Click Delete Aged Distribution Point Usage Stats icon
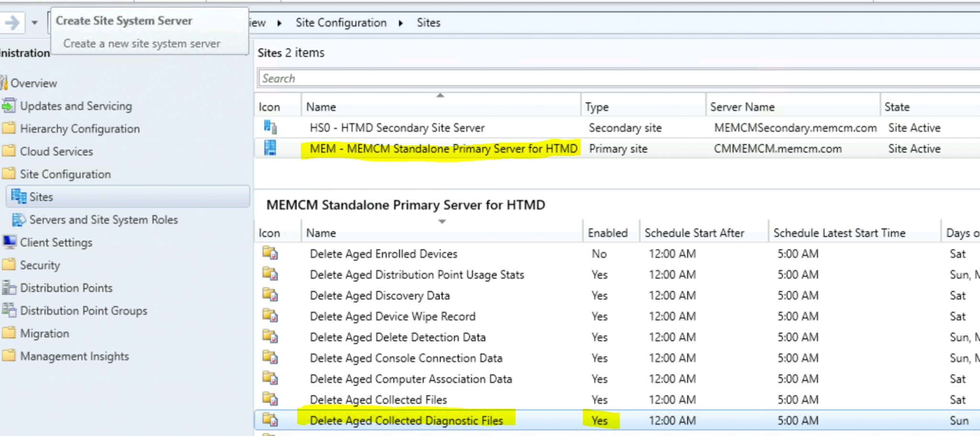Image resolution: width=980 pixels, height=436 pixels. (x=270, y=274)
